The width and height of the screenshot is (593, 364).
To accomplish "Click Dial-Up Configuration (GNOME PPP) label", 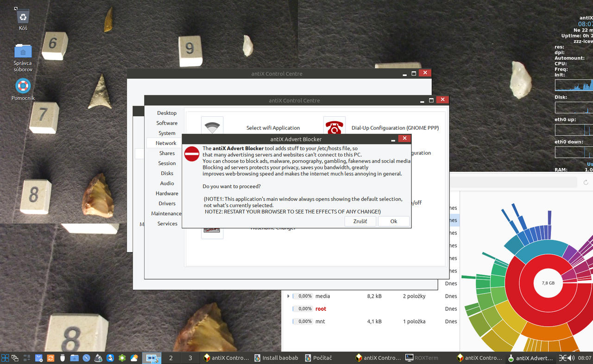I will pos(395,128).
